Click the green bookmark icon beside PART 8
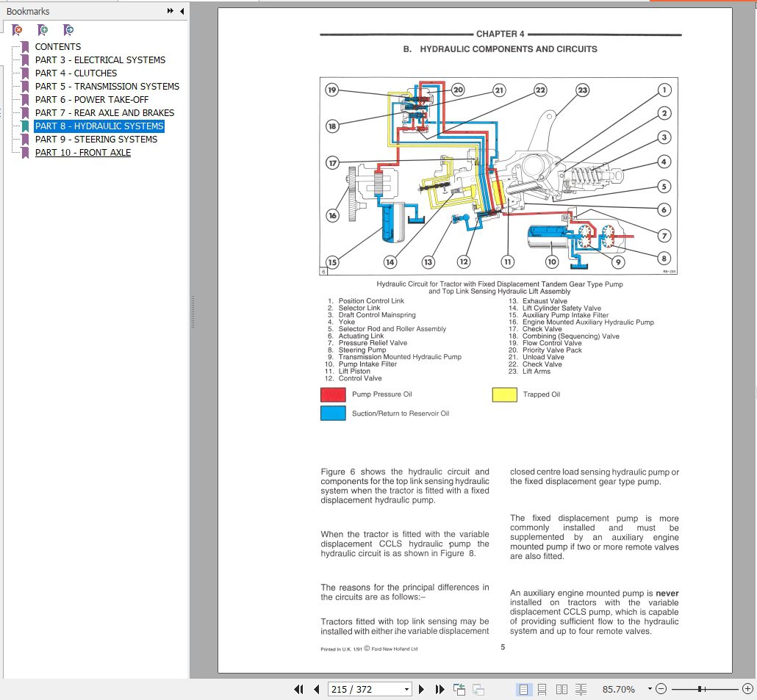This screenshot has height=700, width=757. pos(25,126)
